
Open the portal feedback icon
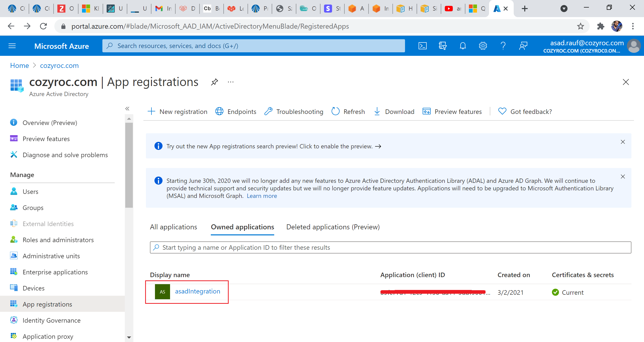(523, 46)
